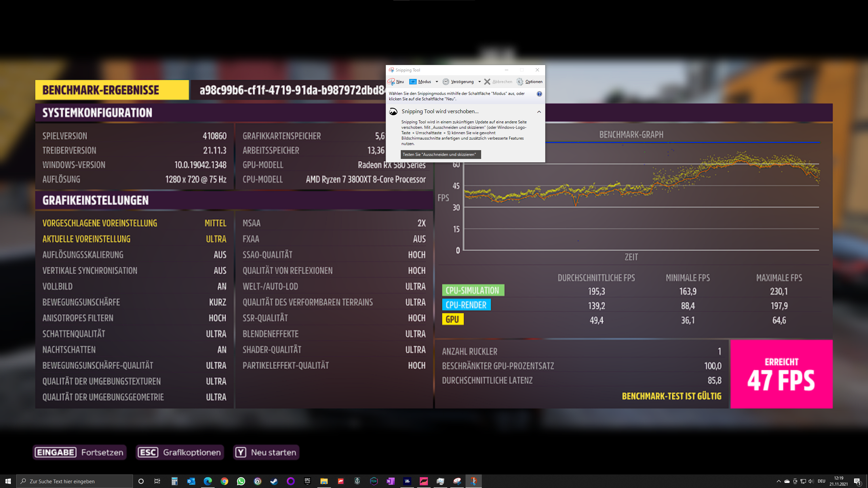The height and width of the screenshot is (488, 868).
Task: Open Snipping Tool Optionen settings
Action: pos(529,82)
